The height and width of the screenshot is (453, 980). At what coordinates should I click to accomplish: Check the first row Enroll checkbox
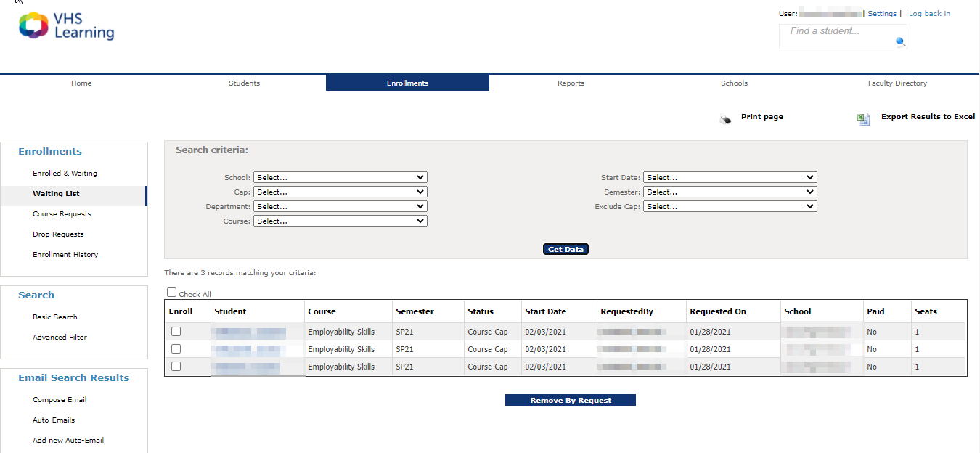[176, 332]
